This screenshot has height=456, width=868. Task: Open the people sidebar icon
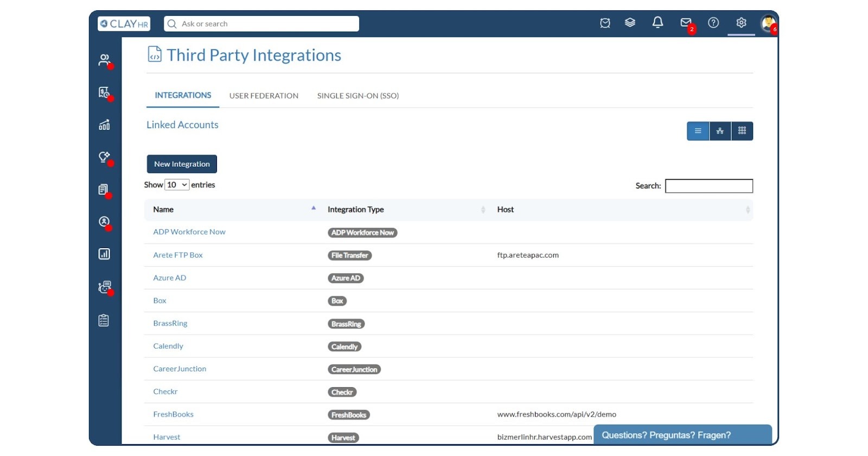click(104, 60)
